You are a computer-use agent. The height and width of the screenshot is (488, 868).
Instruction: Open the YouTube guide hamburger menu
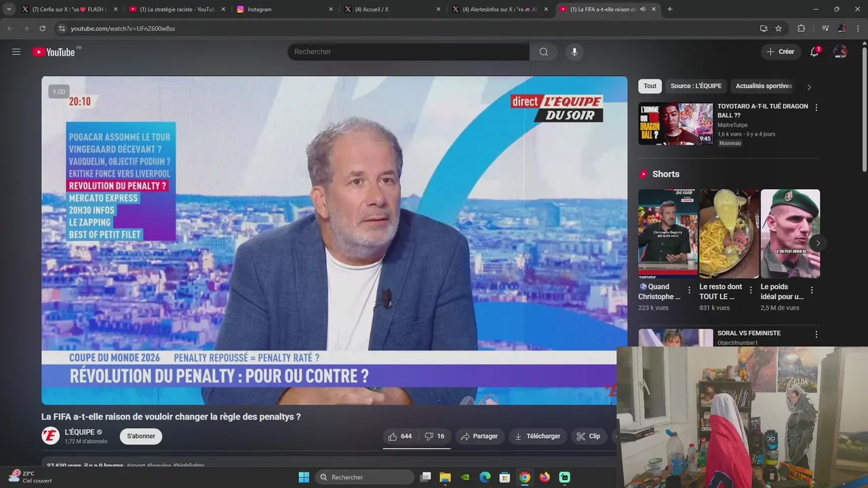(16, 52)
